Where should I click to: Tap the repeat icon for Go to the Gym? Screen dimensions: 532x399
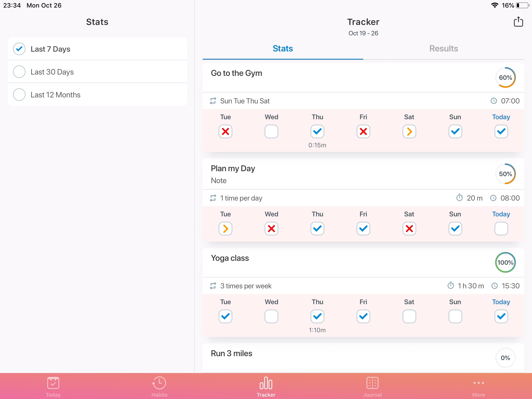click(213, 101)
